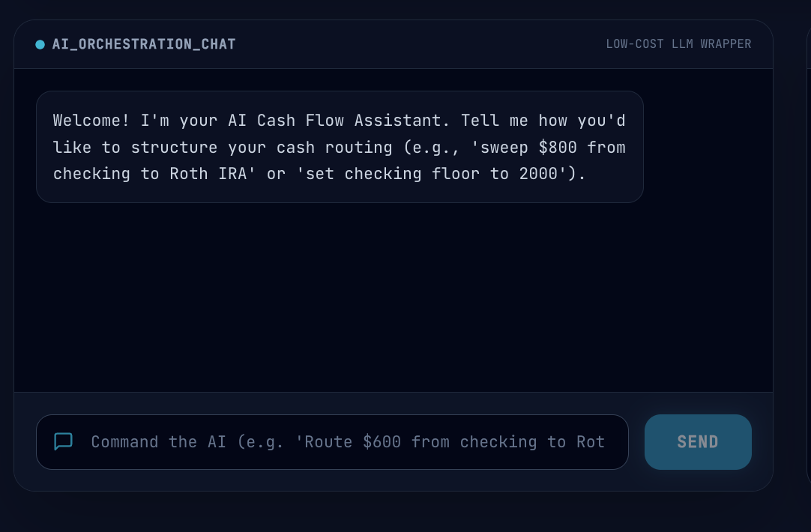Click the Welcome assistant message bubble
Image resolution: width=811 pixels, height=532 pixels.
click(x=340, y=147)
